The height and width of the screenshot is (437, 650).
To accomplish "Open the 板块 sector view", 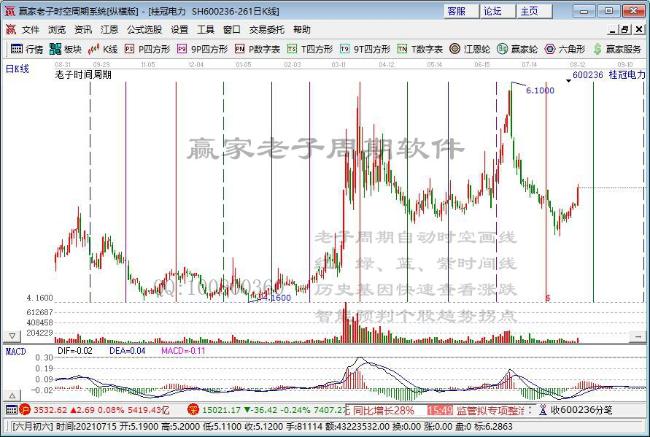I will pos(65,49).
